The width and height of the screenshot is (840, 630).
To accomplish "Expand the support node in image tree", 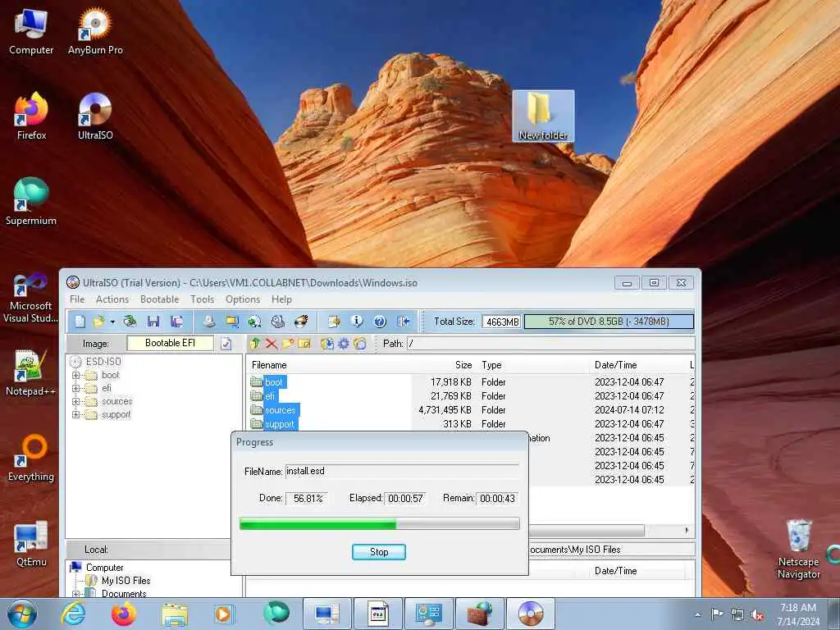I will pyautogui.click(x=75, y=414).
